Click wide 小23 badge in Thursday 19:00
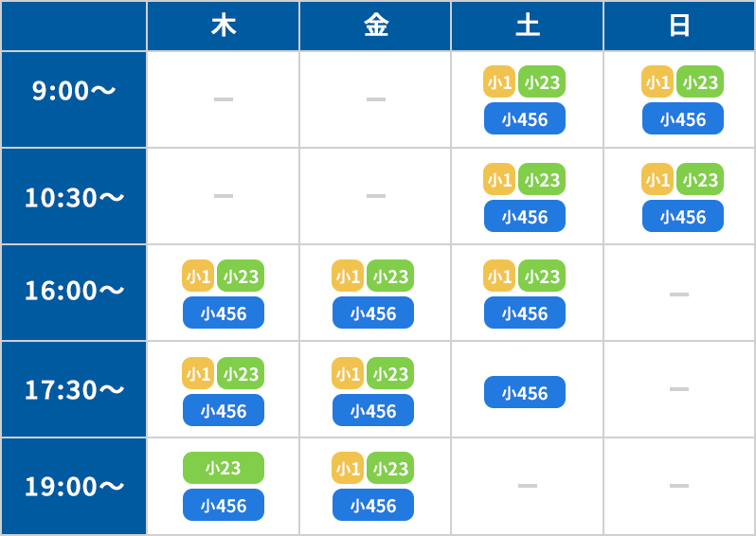 click(224, 468)
